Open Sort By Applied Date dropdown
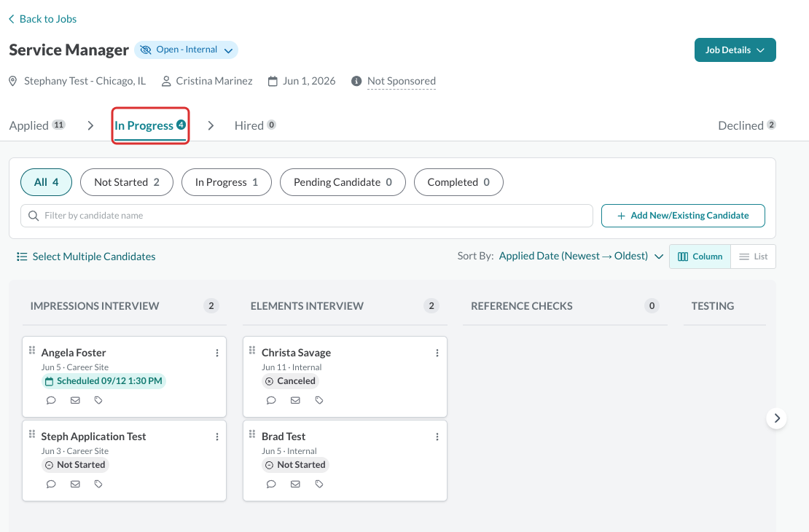809x532 pixels. coord(581,257)
